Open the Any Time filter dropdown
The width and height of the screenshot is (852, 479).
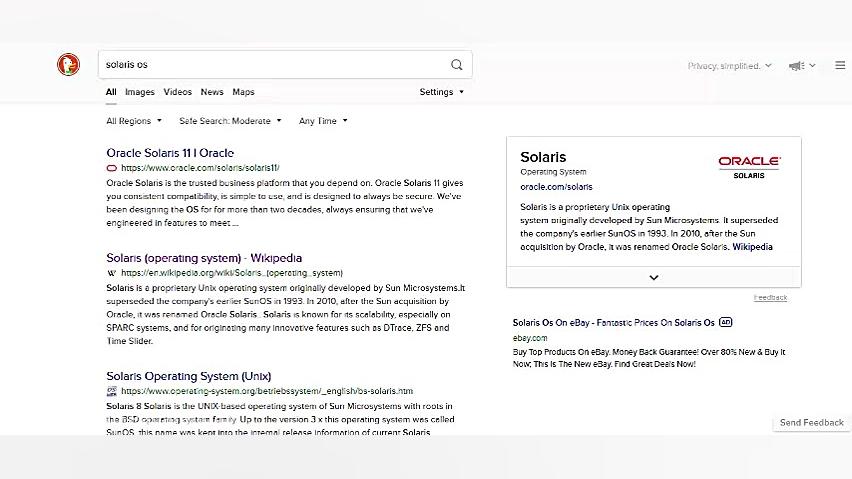click(323, 121)
